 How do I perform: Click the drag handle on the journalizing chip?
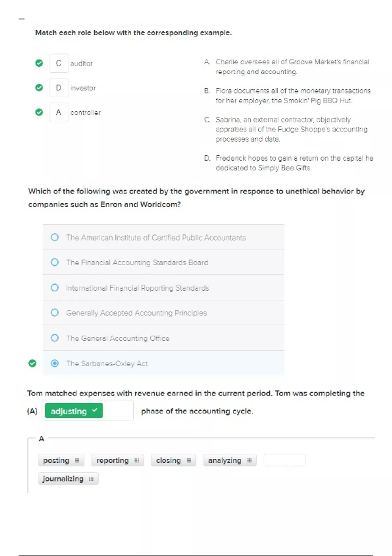[91, 479]
